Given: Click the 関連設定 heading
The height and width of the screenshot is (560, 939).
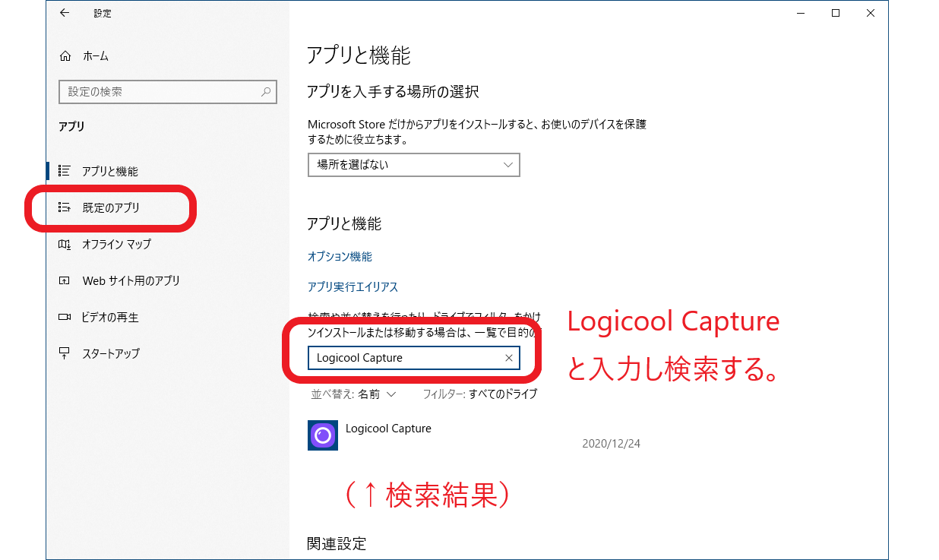Looking at the screenshot, I should click(x=337, y=544).
